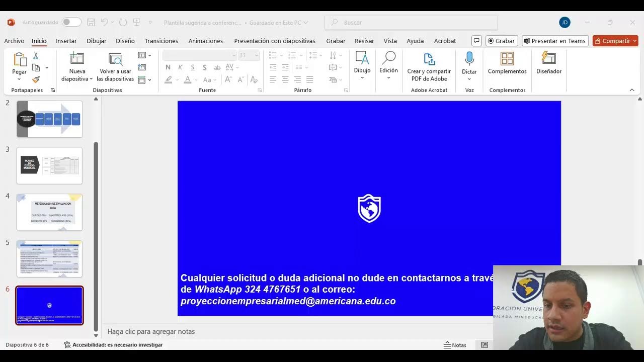Switch to the Transiciones tab
Image resolution: width=644 pixels, height=362 pixels.
[x=162, y=41]
